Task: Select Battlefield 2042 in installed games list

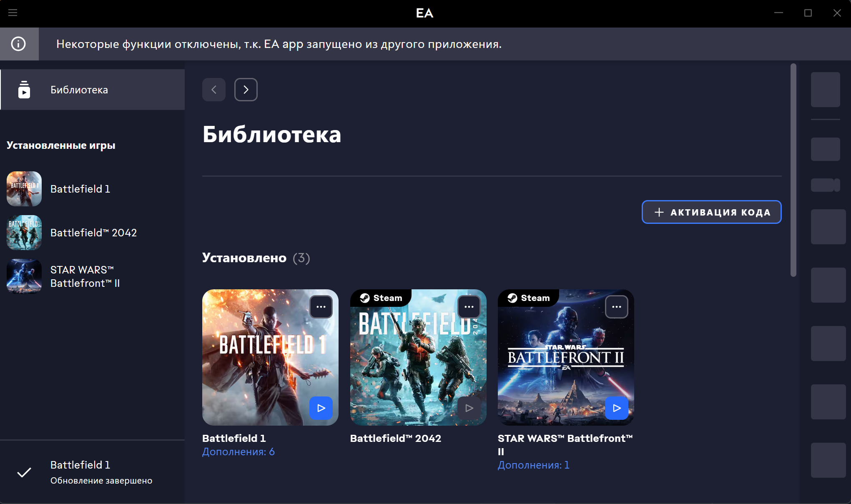Action: click(93, 233)
